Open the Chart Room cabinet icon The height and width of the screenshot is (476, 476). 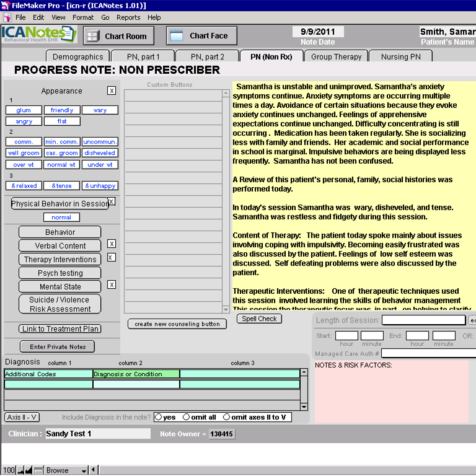click(94, 36)
